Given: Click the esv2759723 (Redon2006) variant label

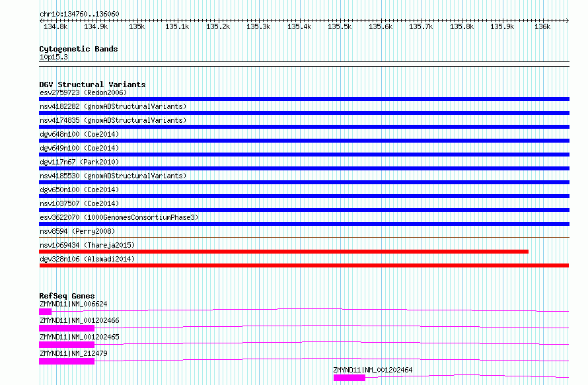Looking at the screenshot, I should tap(83, 92).
